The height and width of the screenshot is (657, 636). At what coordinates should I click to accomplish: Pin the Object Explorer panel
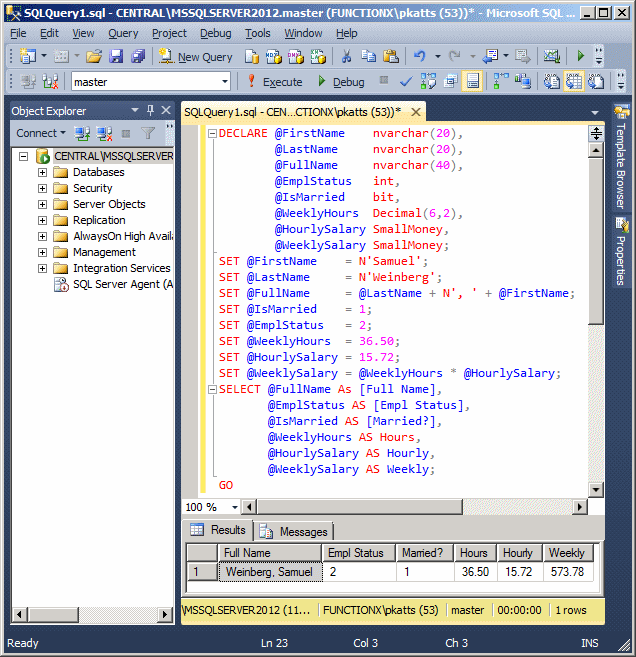click(x=150, y=110)
